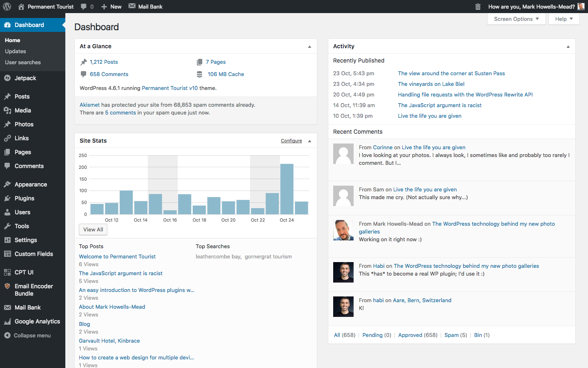Click the View All stats button

93,230
